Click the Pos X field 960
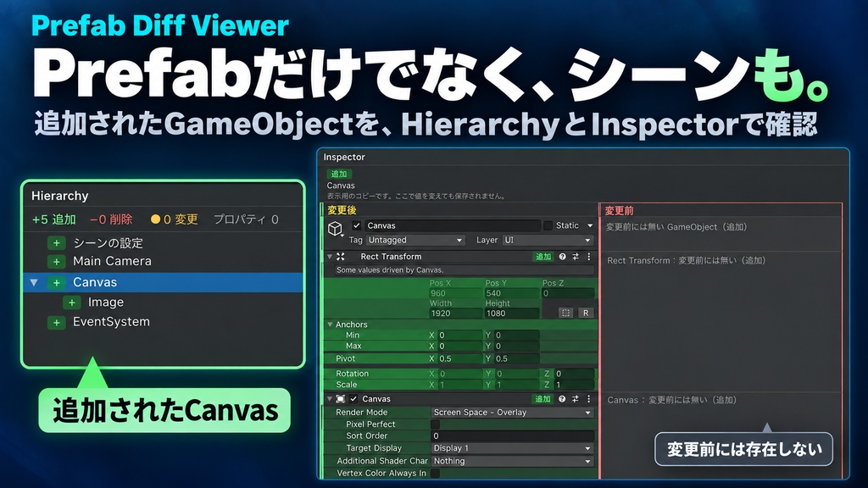Viewport: 868px width, 488px height. click(x=455, y=293)
